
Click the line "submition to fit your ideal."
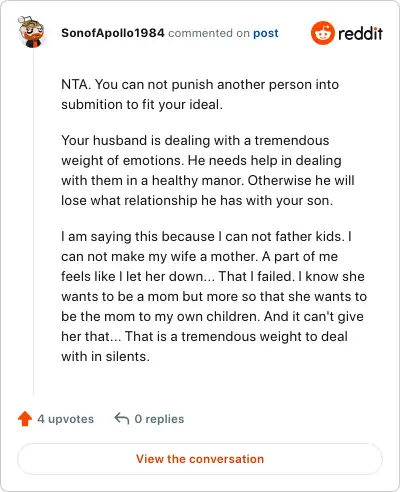142,105
